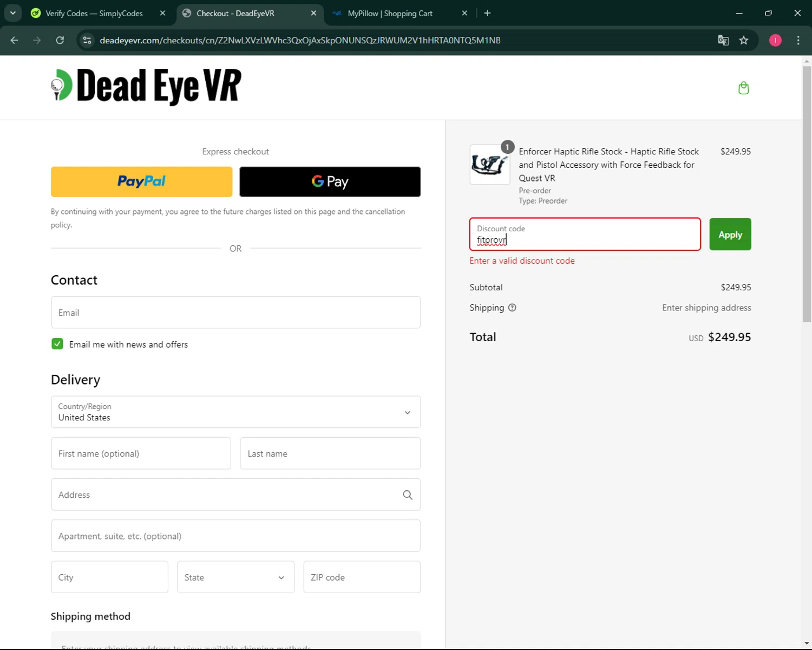
Task: Click the browser URL address bar
Action: tap(401, 40)
